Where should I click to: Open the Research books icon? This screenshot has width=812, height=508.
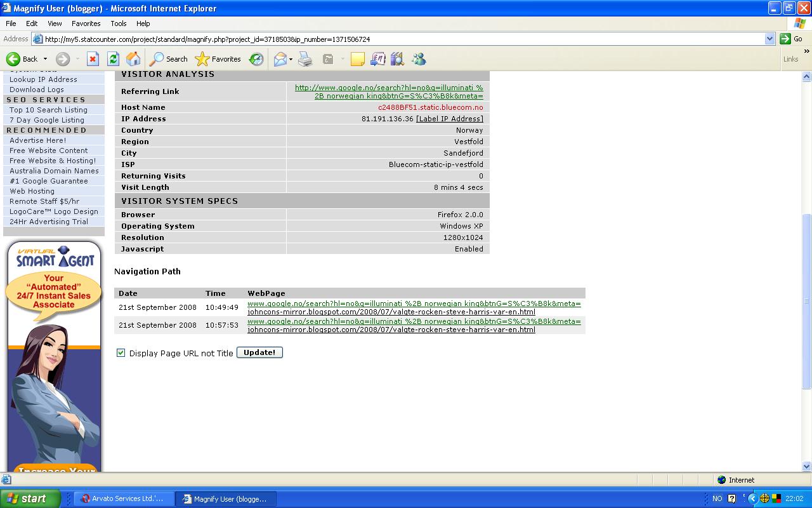(398, 59)
